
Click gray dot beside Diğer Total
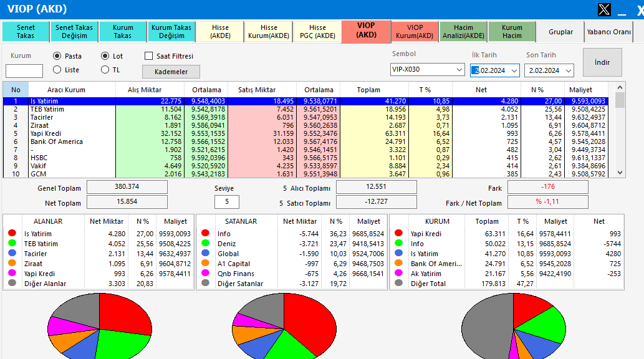point(398,282)
